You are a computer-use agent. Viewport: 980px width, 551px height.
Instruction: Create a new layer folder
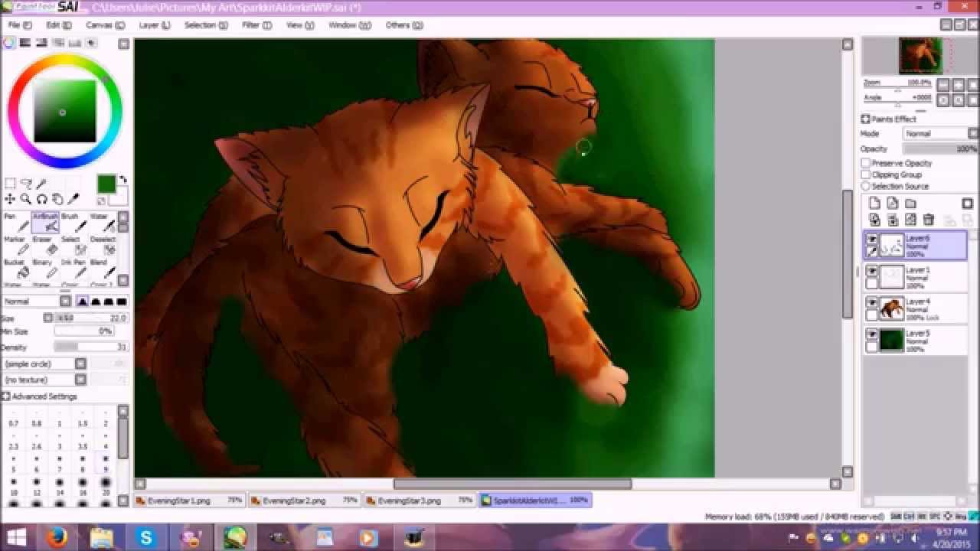point(910,204)
